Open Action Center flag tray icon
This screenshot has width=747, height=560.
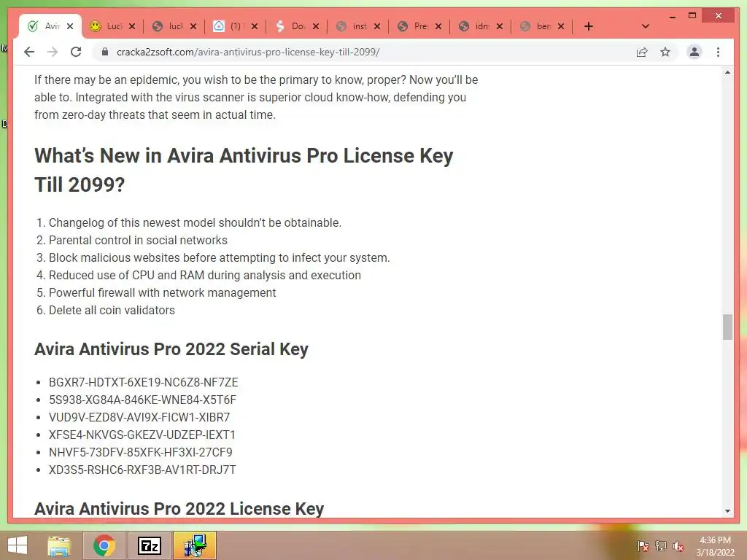(643, 546)
